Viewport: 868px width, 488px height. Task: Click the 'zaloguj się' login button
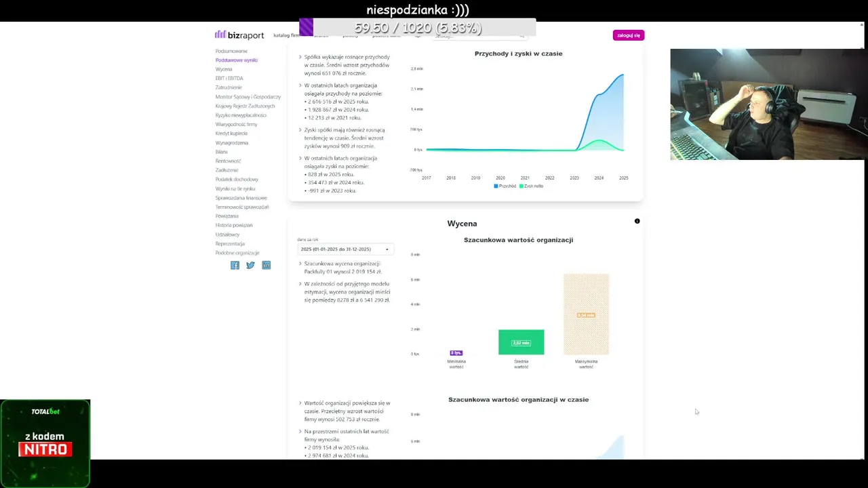tap(629, 35)
